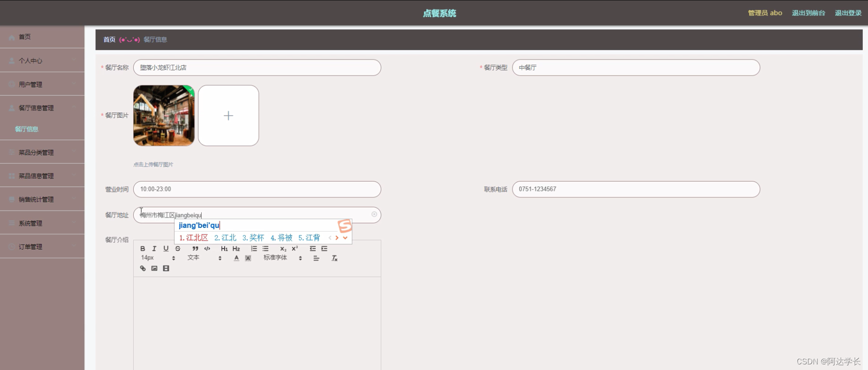Open the 标准字体 font family dropdown

click(x=283, y=258)
